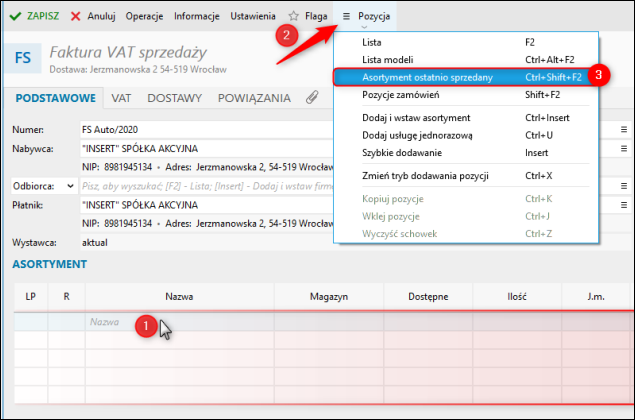Switch to the DOSTAWY tab
Viewport: 635px width, 420px height.
pos(175,98)
